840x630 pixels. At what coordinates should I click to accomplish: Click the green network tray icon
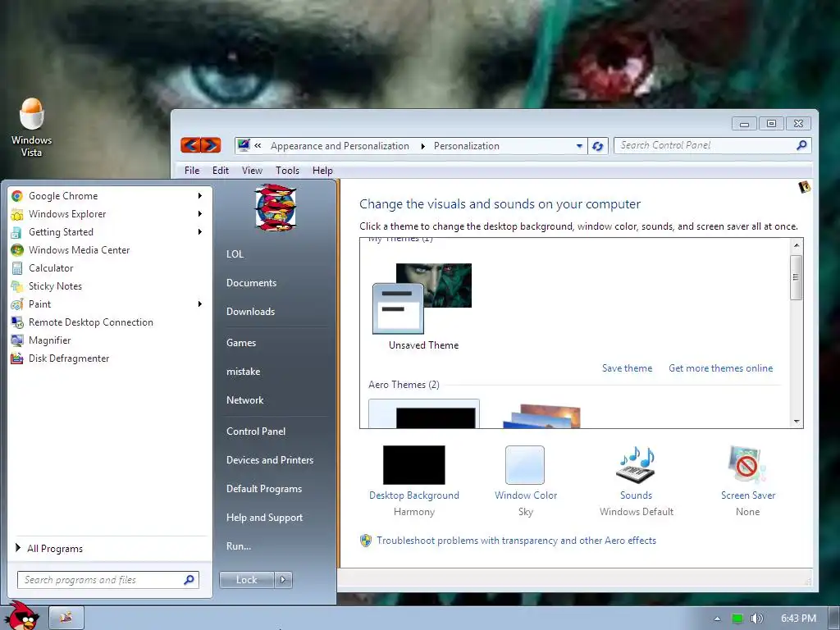tap(737, 619)
